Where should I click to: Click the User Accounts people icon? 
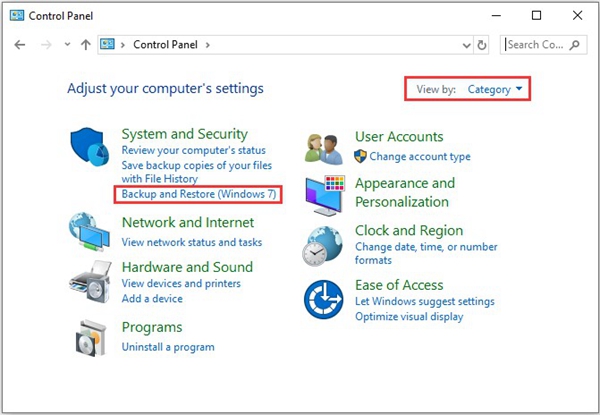click(x=324, y=150)
